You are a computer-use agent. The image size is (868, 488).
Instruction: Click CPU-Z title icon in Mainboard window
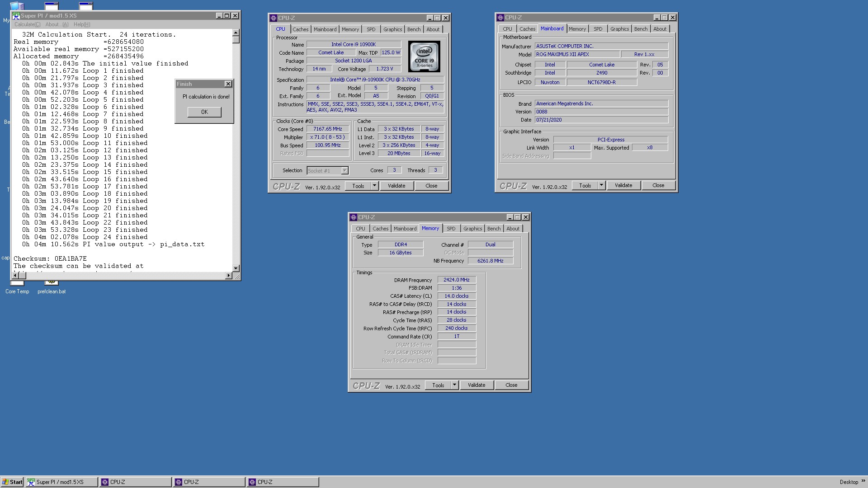point(500,18)
